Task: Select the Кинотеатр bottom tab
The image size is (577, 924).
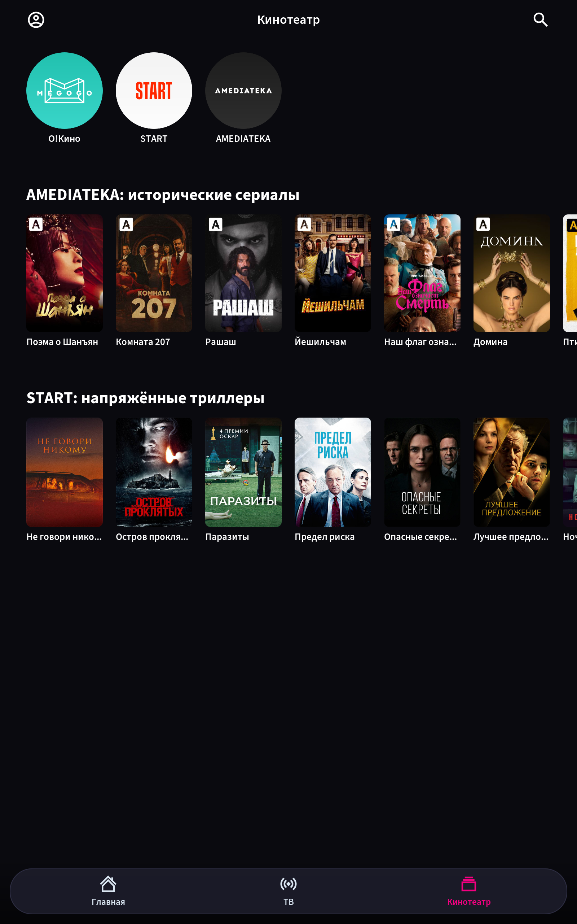Action: pos(468,891)
